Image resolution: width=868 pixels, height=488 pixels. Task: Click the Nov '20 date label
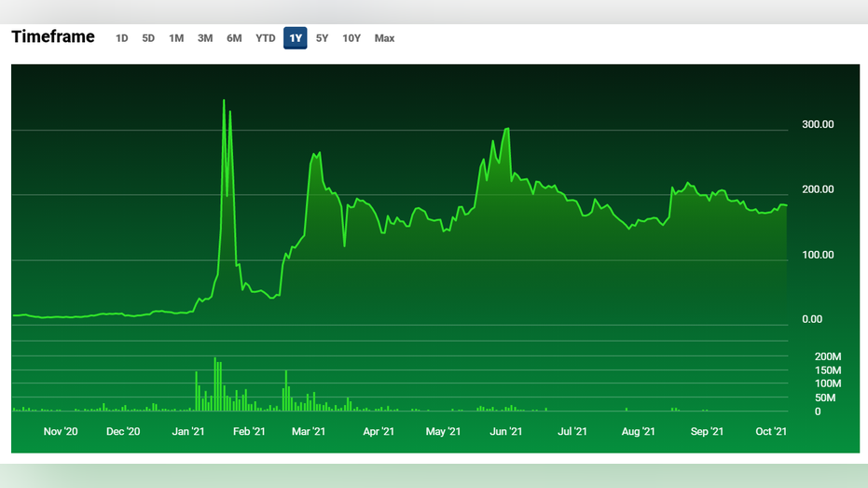tap(61, 431)
